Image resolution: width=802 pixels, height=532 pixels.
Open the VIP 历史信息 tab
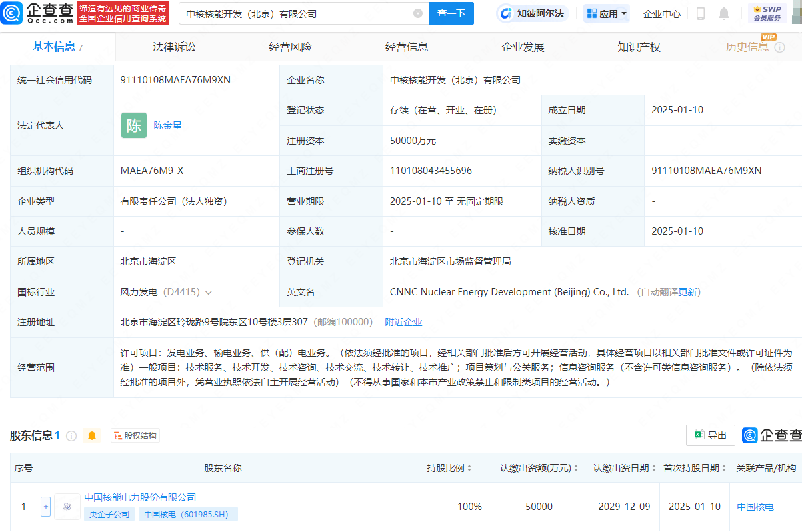(x=747, y=47)
